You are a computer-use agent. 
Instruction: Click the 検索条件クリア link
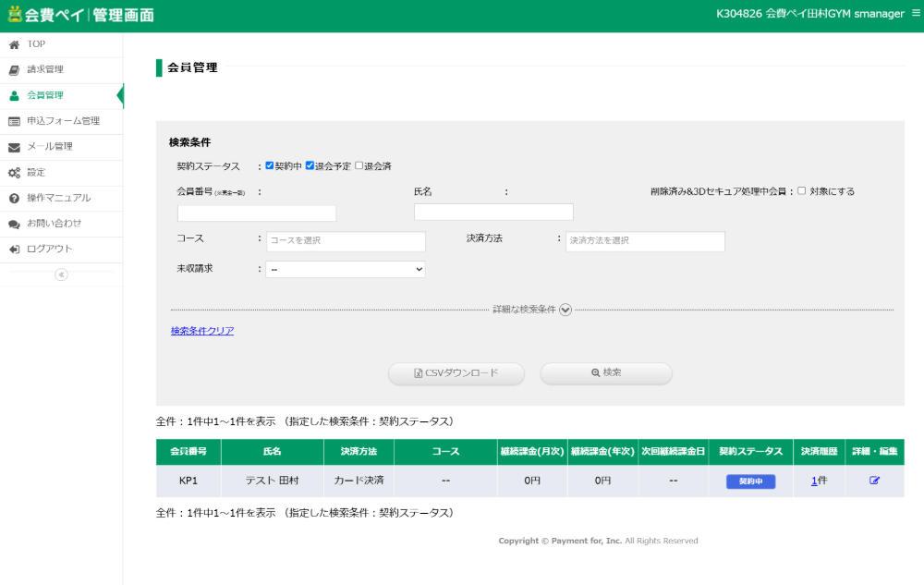click(x=202, y=331)
